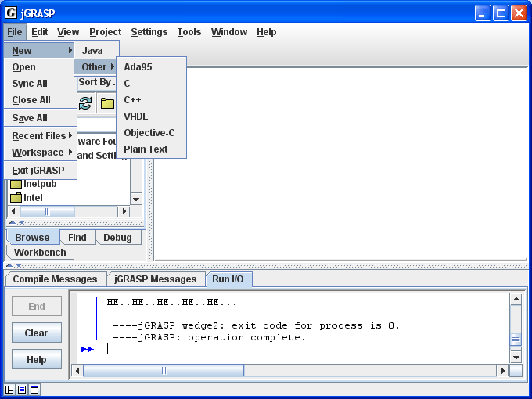The width and height of the screenshot is (532, 399).
Task: Click the Sort By button
Action: [x=97, y=82]
